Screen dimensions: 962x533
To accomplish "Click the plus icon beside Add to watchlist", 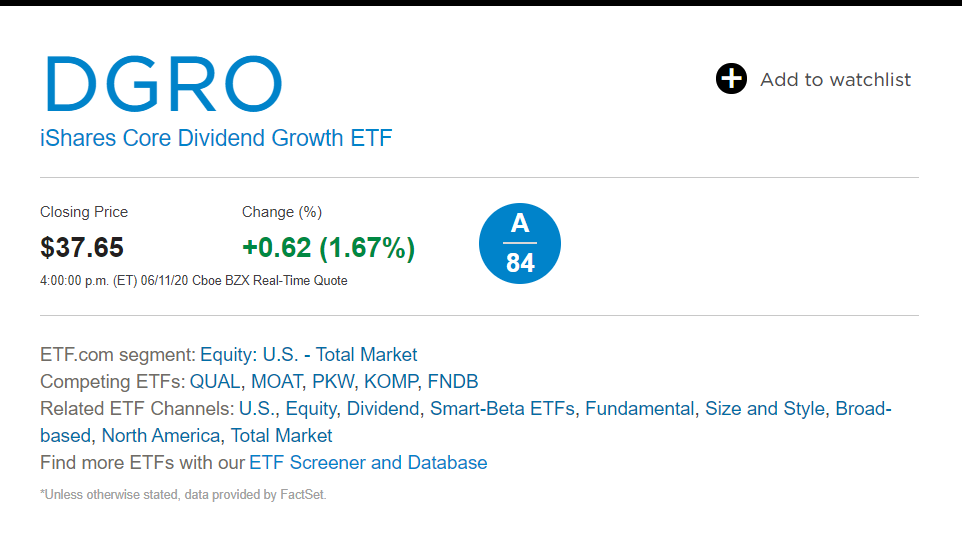I will (731, 79).
